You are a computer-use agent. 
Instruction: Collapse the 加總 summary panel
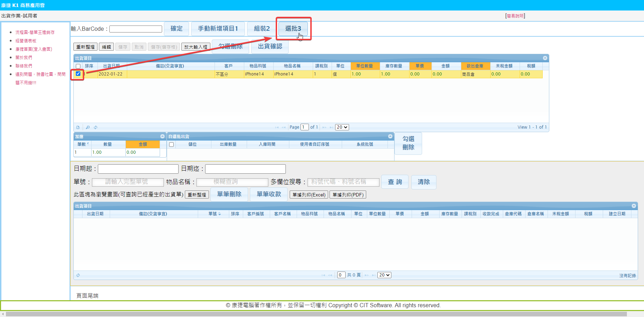pos(162,136)
